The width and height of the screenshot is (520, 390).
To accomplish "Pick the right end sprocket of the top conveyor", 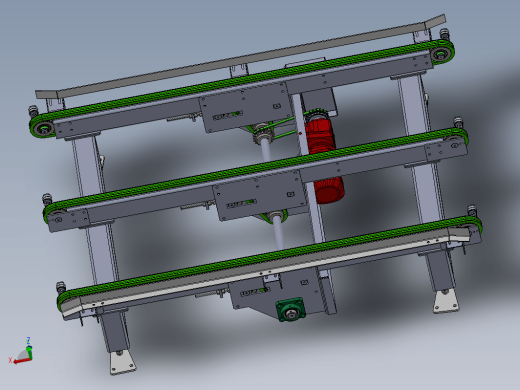I will [441, 53].
